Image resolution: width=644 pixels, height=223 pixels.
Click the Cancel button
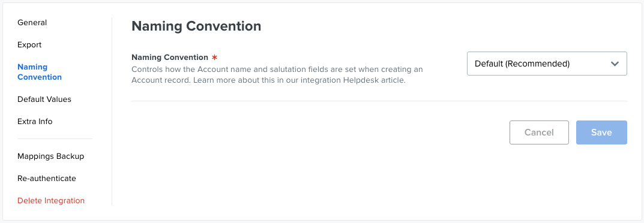[539, 132]
